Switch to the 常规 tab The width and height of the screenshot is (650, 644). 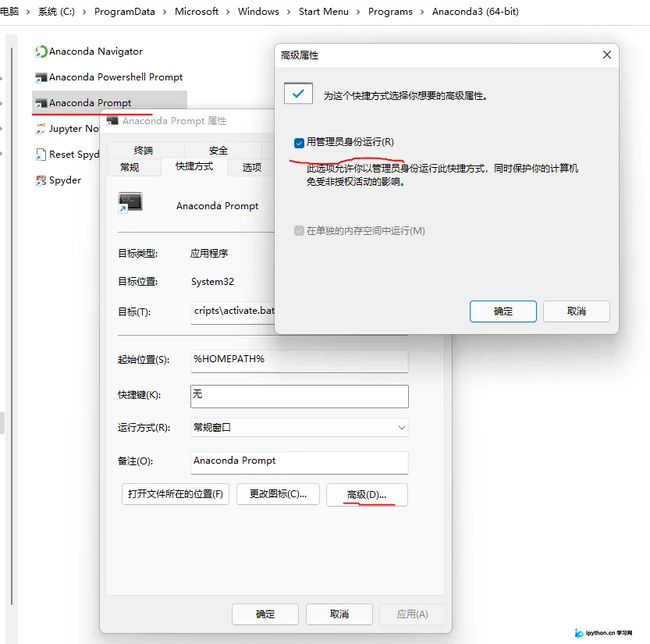coord(130,167)
